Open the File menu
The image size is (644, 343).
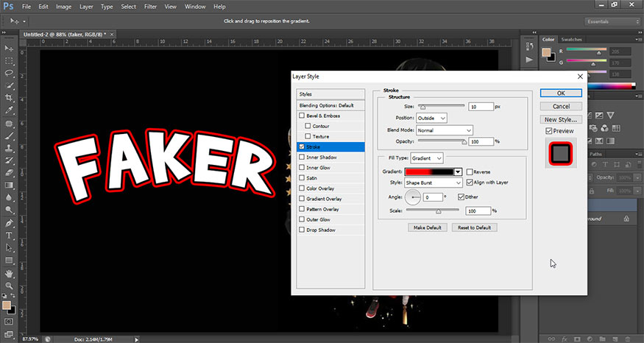[x=26, y=7]
